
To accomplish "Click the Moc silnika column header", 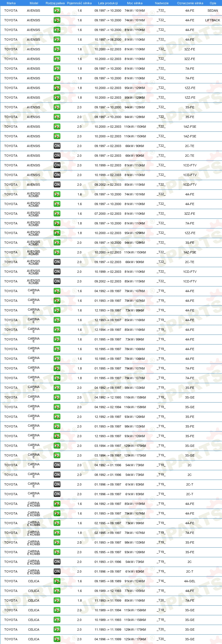I will tap(135, 3).
